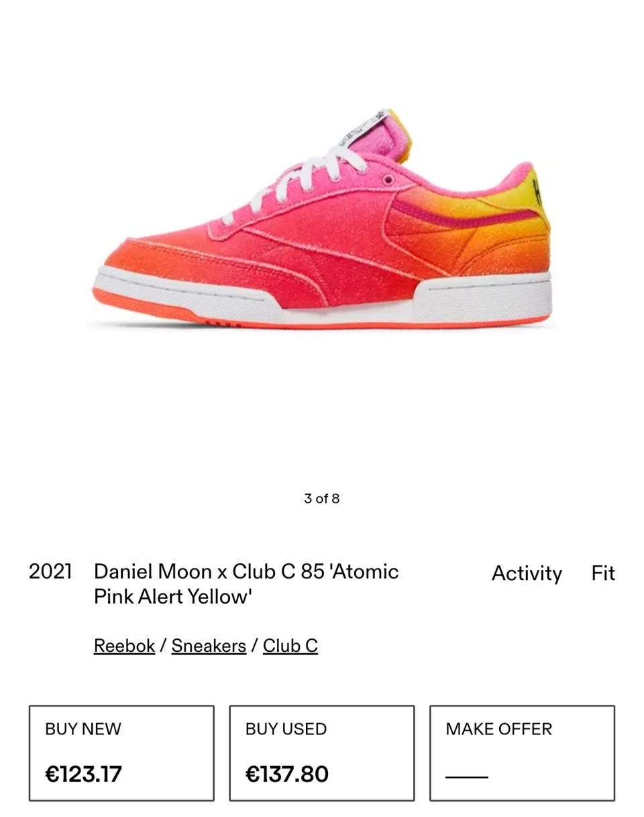The width and height of the screenshot is (644, 817).
Task: Open the Fit tab
Action: [603, 573]
